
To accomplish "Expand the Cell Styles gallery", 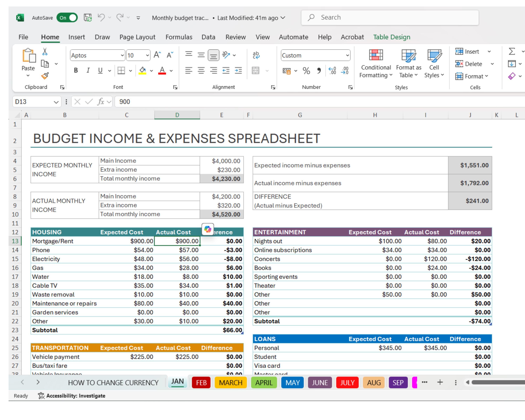I will [x=434, y=64].
